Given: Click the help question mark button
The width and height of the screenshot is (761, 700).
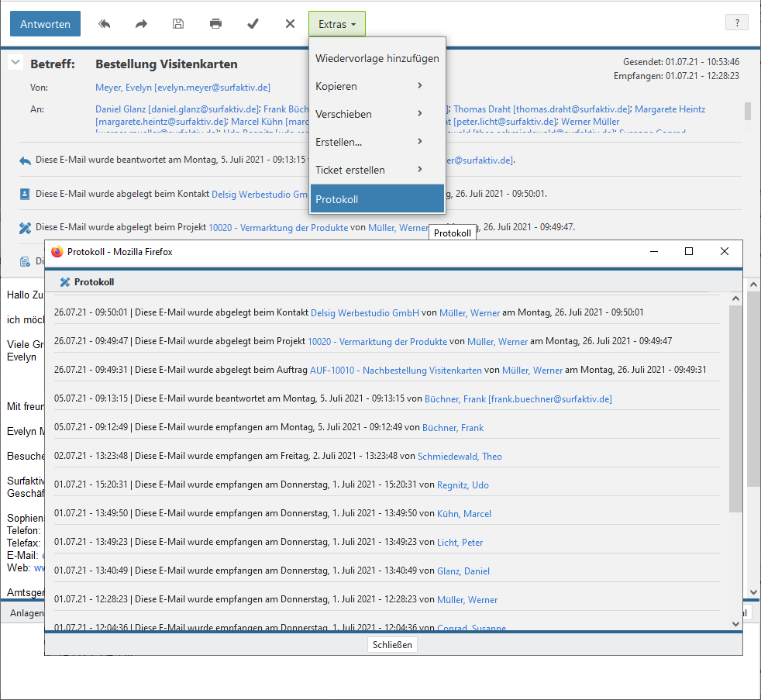Looking at the screenshot, I should tap(736, 22).
